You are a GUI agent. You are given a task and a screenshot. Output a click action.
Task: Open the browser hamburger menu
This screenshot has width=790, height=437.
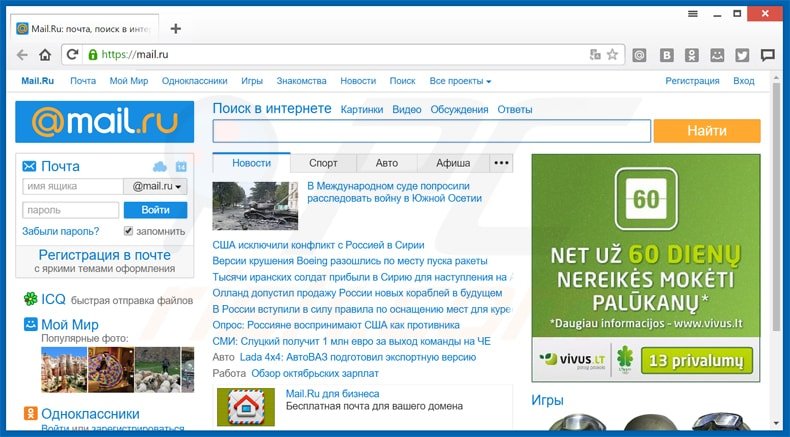pyautogui.click(x=693, y=14)
